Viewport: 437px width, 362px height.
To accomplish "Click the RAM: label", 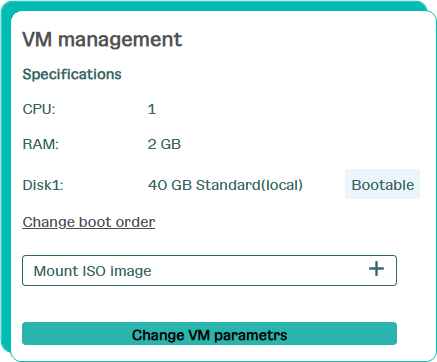I will [x=41, y=144].
